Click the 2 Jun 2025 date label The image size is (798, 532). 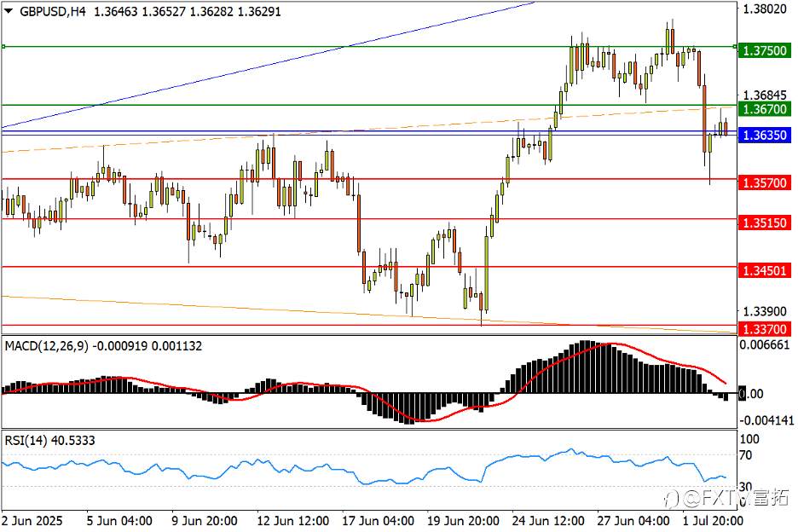click(32, 521)
